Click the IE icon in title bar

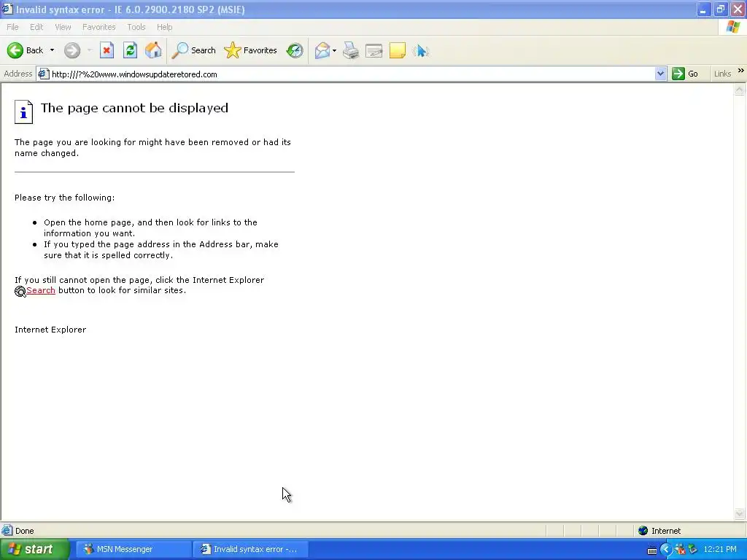[x=7, y=9]
